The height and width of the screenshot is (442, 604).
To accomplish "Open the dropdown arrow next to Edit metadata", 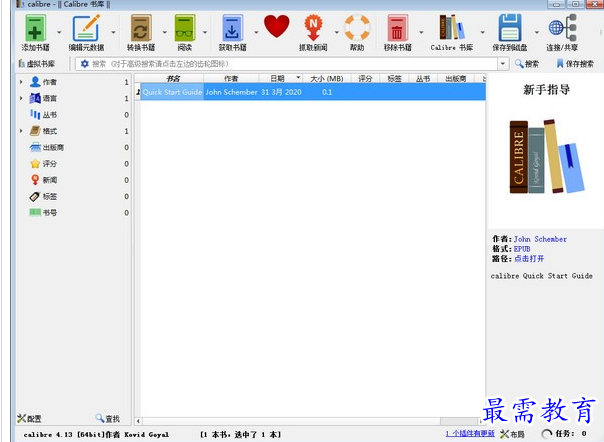I will tap(113, 32).
